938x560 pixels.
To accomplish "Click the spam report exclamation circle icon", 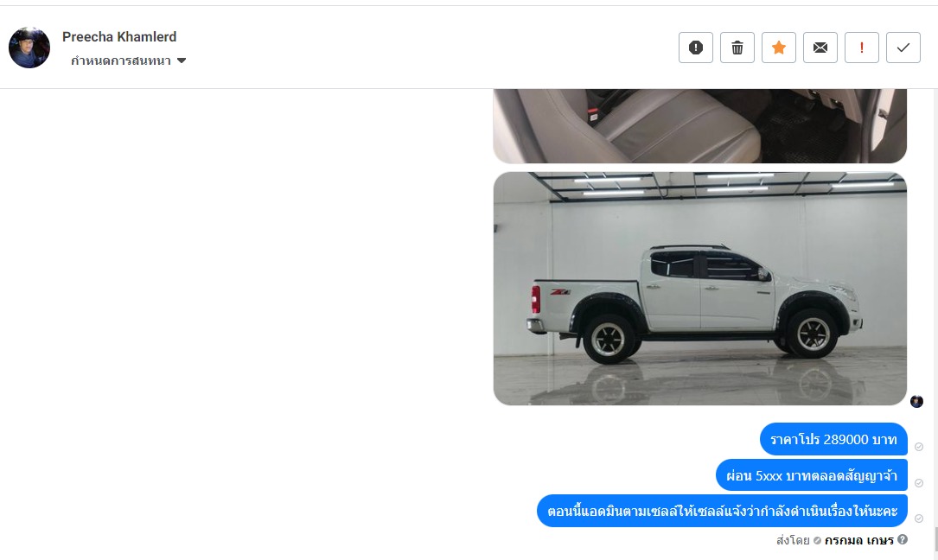I will (696, 48).
